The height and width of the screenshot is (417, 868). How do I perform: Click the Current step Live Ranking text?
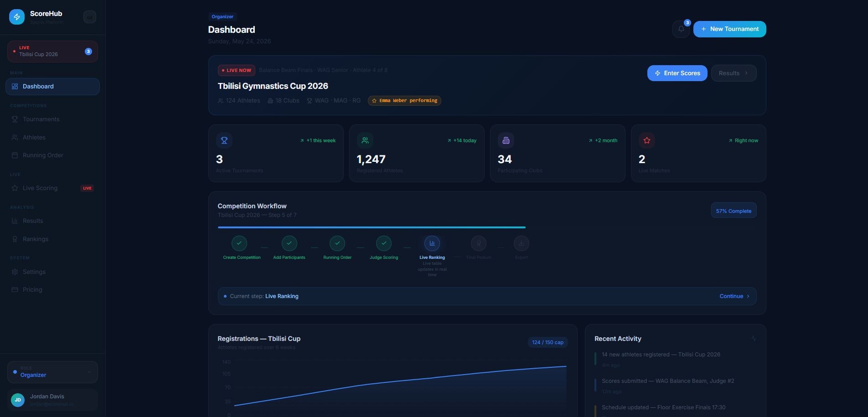point(264,296)
